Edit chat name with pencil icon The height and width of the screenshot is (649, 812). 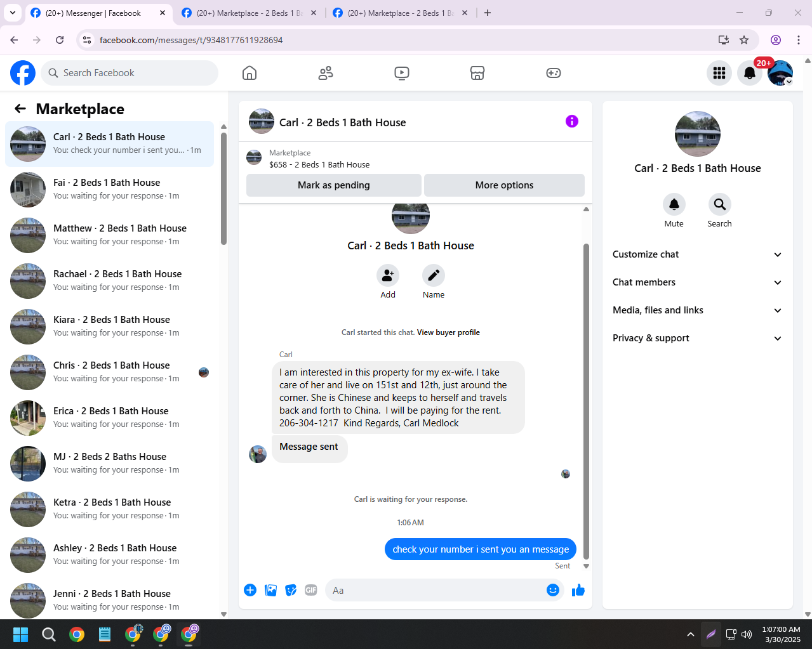[x=434, y=276]
